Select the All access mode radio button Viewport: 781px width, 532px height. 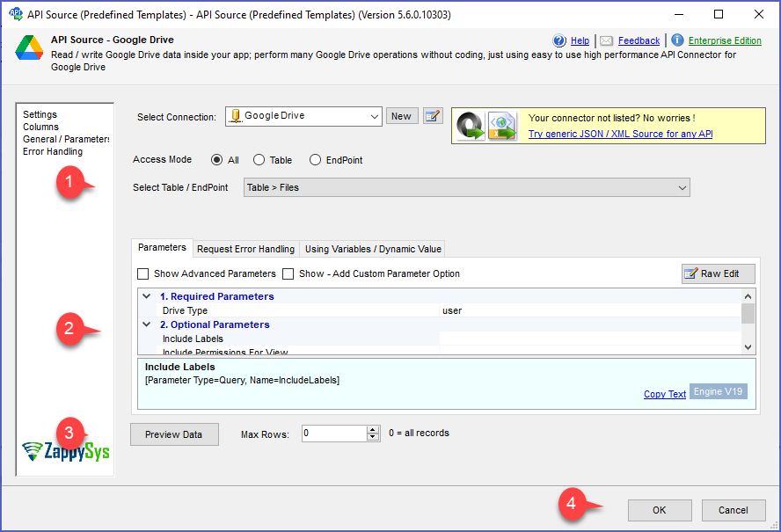click(x=216, y=160)
